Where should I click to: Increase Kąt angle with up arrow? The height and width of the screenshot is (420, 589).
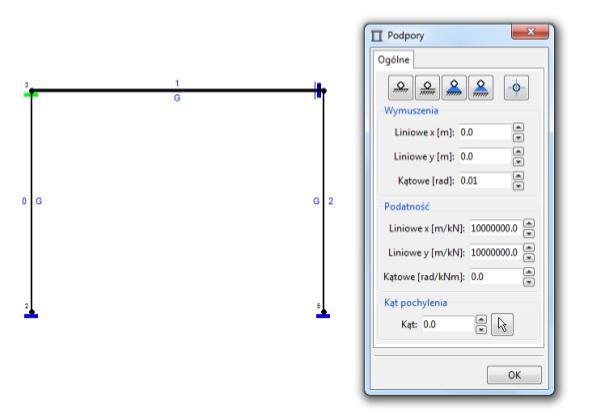point(481,319)
